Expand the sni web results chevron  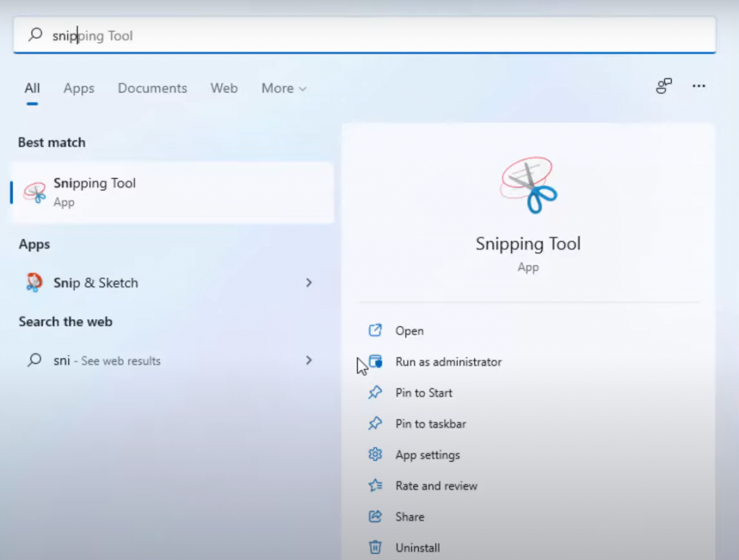point(309,360)
